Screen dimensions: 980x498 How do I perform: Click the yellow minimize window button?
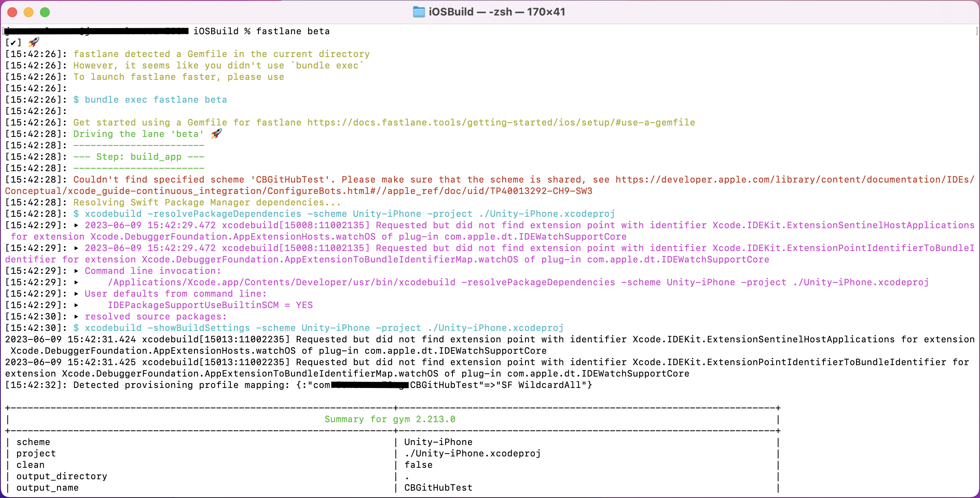pos(29,12)
